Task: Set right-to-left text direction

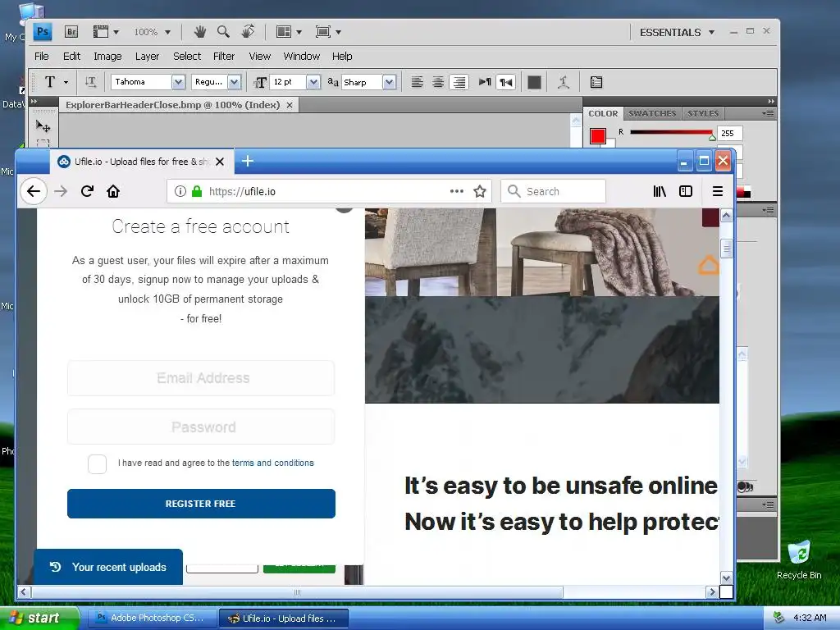Action: click(505, 82)
